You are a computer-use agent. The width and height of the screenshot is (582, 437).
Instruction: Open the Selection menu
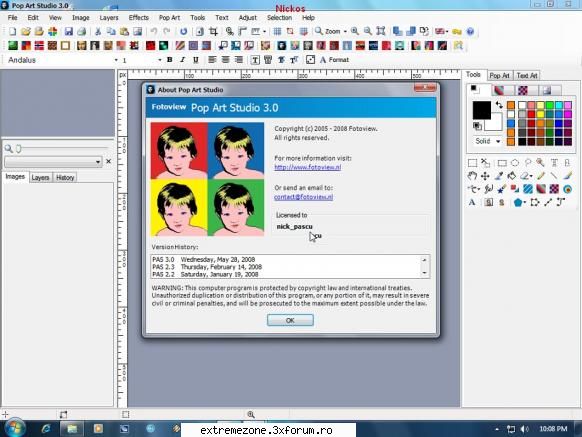tap(279, 17)
